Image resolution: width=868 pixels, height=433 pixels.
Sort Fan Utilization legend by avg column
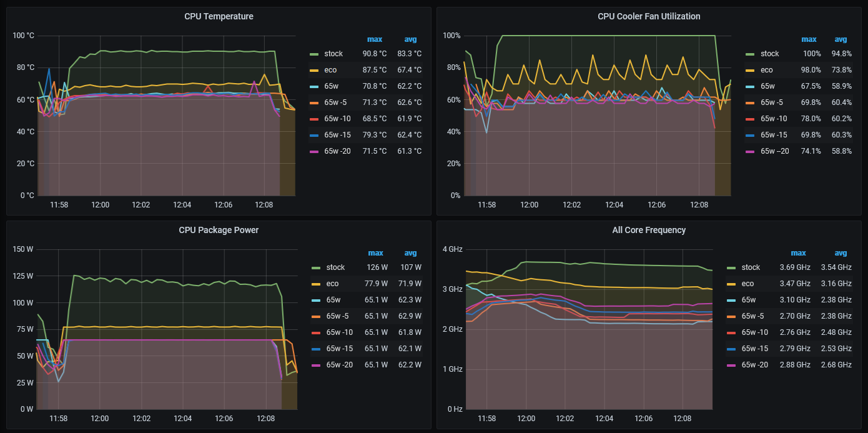click(x=844, y=39)
